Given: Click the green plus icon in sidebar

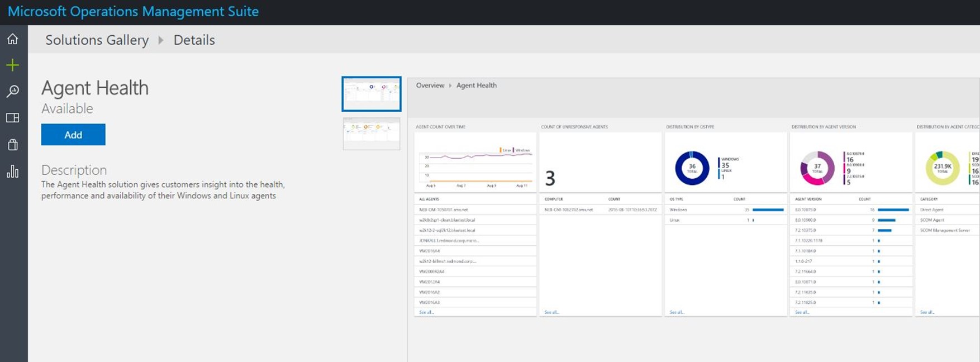Looking at the screenshot, I should click(12, 65).
